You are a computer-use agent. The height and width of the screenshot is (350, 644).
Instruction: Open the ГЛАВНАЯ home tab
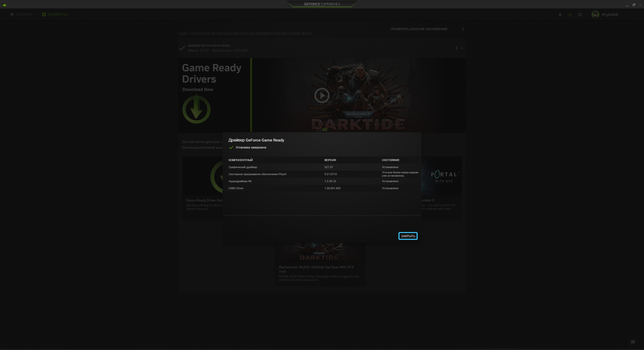21,14
